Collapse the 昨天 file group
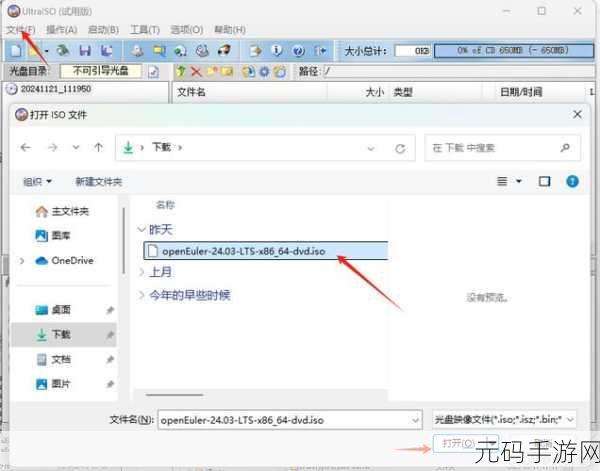This screenshot has height=471, width=600. 141,230
